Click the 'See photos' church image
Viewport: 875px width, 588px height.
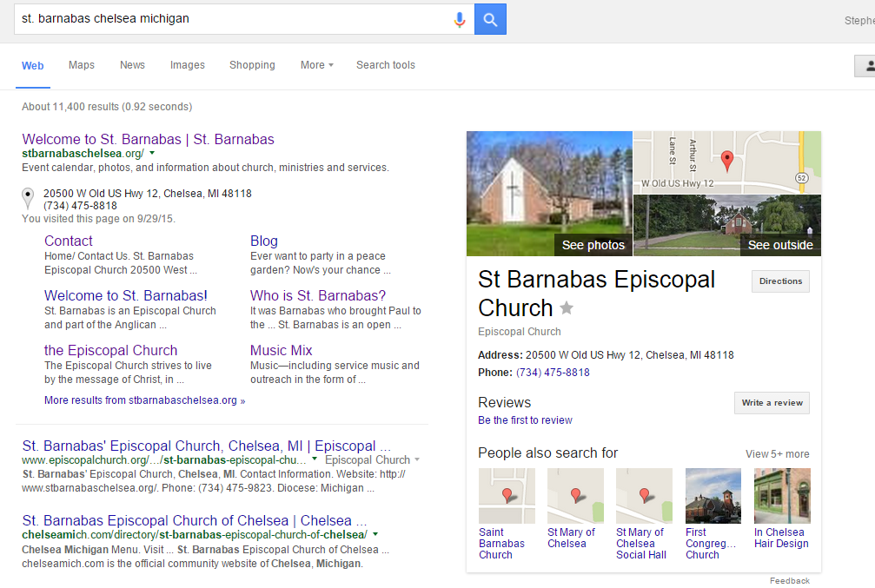pos(549,194)
